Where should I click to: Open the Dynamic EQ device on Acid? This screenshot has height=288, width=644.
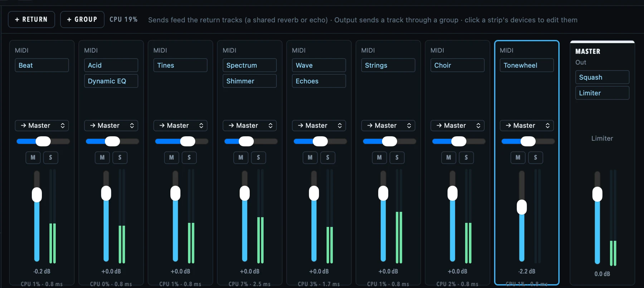[x=111, y=81]
